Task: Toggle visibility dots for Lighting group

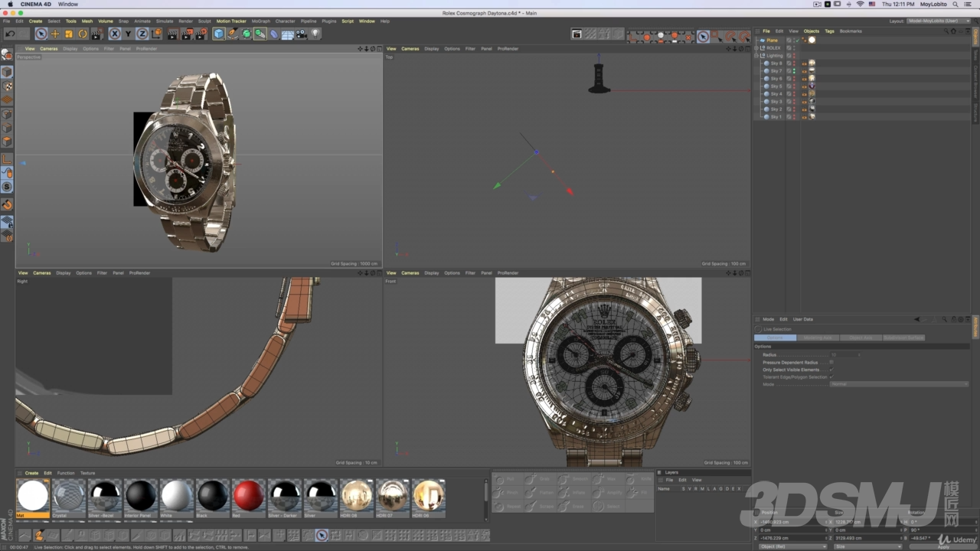Action: 794,56
